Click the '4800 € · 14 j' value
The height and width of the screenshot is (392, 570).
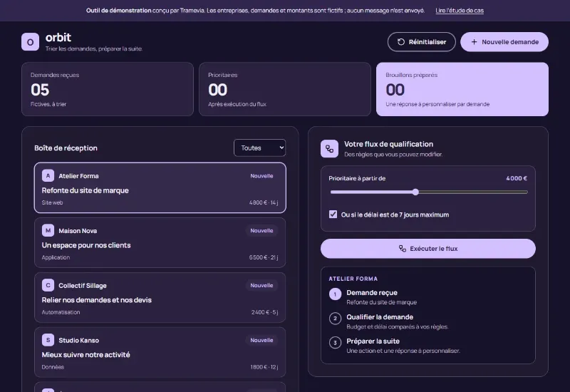264,202
